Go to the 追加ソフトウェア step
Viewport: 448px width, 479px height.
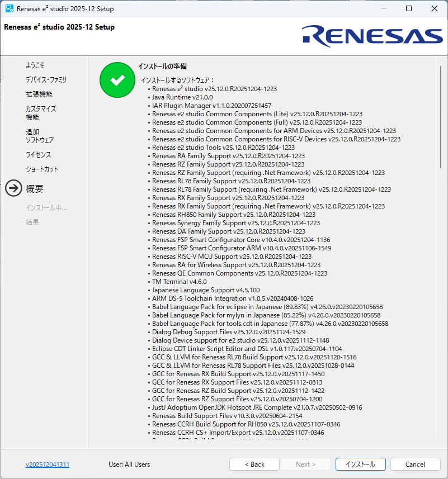click(40, 136)
